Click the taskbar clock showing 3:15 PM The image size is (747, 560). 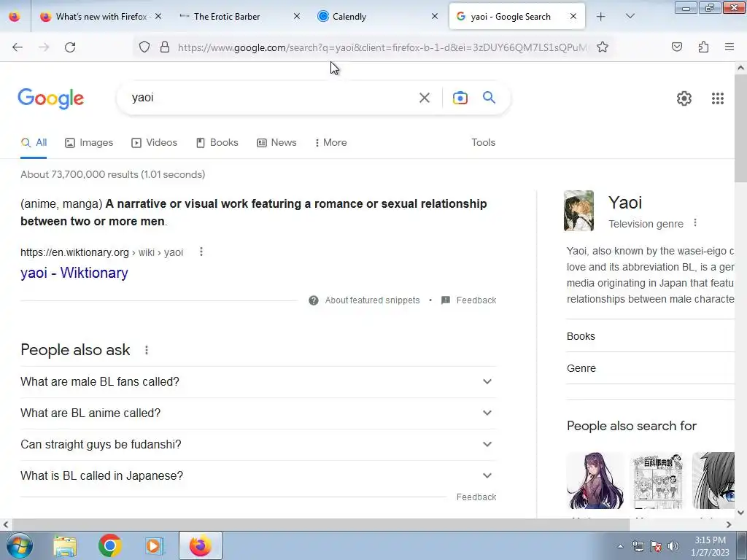(x=711, y=546)
